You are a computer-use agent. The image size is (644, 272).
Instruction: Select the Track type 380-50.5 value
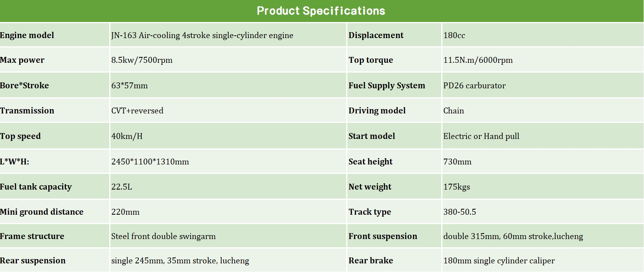[x=459, y=212]
